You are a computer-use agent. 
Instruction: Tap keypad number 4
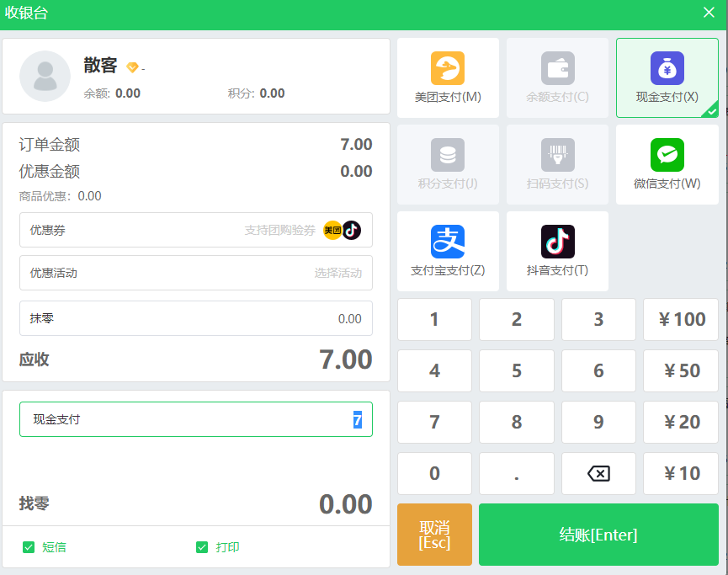(x=434, y=370)
